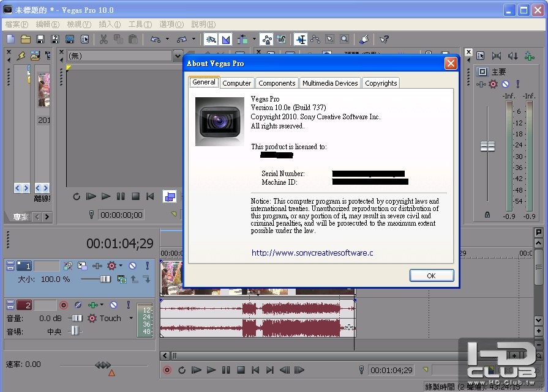Select the Normal Edit tool
The height and width of the screenshot is (392, 548).
coord(301,39)
